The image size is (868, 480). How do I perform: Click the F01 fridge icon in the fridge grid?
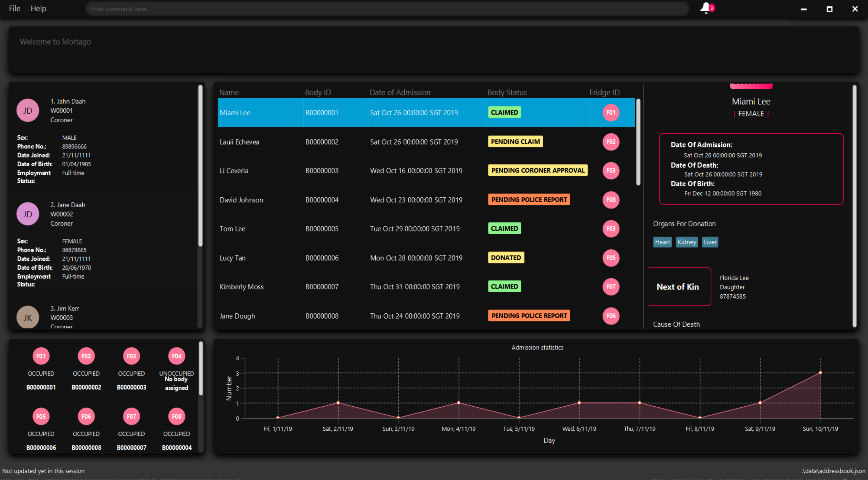tap(41, 356)
